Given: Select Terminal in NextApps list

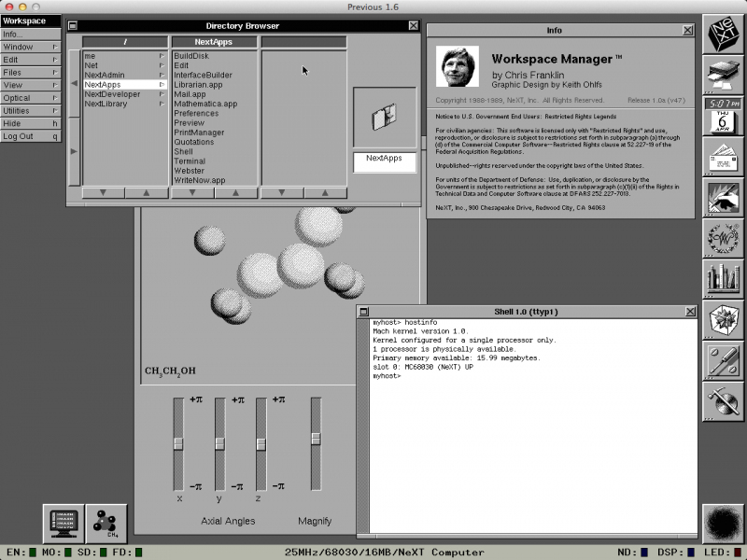Looking at the screenshot, I should pyautogui.click(x=190, y=161).
